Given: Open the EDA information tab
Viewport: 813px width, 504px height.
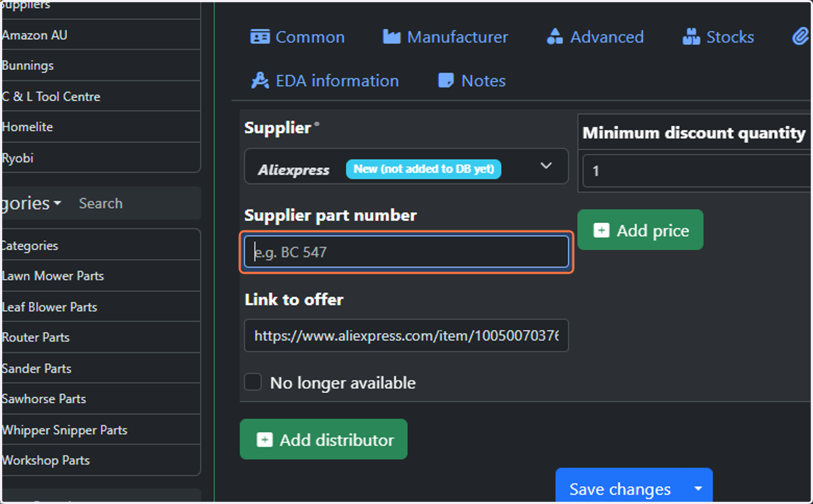Looking at the screenshot, I should pos(325,81).
